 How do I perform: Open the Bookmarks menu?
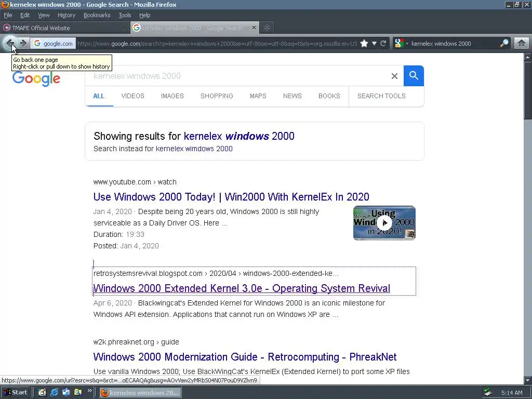[97, 15]
